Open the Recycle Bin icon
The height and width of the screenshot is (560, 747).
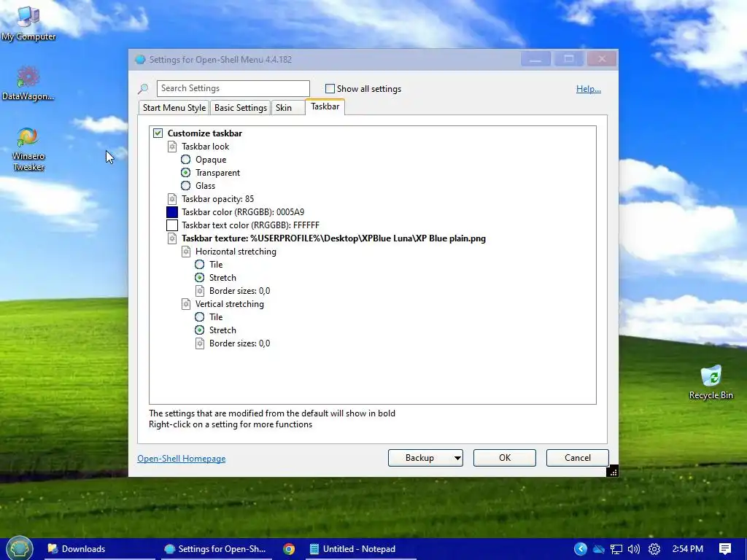point(711,382)
